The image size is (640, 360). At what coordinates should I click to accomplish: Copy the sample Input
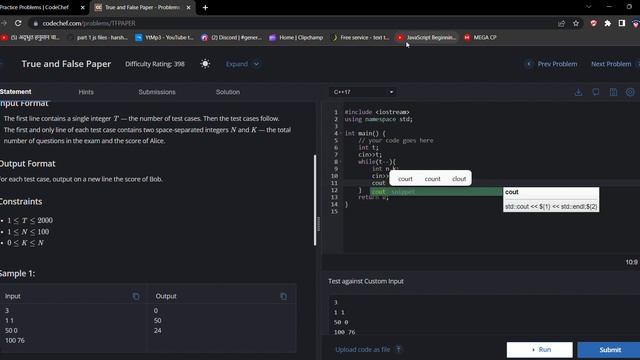[136, 296]
